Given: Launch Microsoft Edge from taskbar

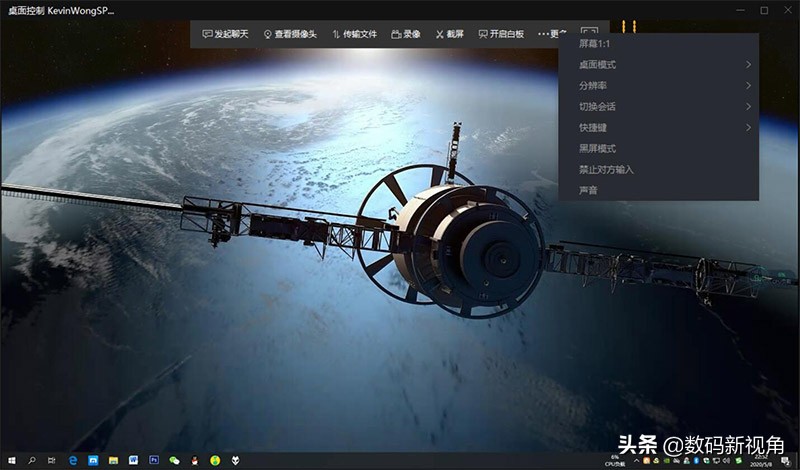Looking at the screenshot, I should pos(72,460).
